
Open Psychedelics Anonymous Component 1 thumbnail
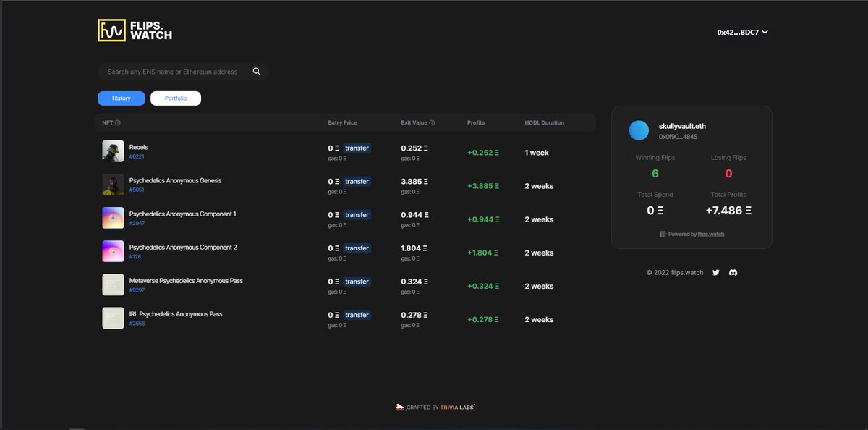[113, 218]
